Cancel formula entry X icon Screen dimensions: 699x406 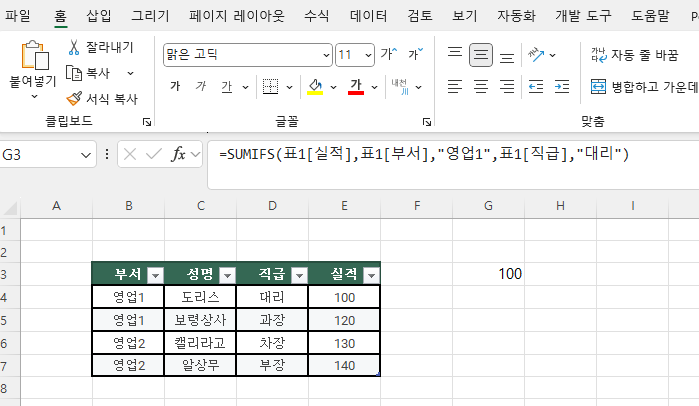(130, 155)
